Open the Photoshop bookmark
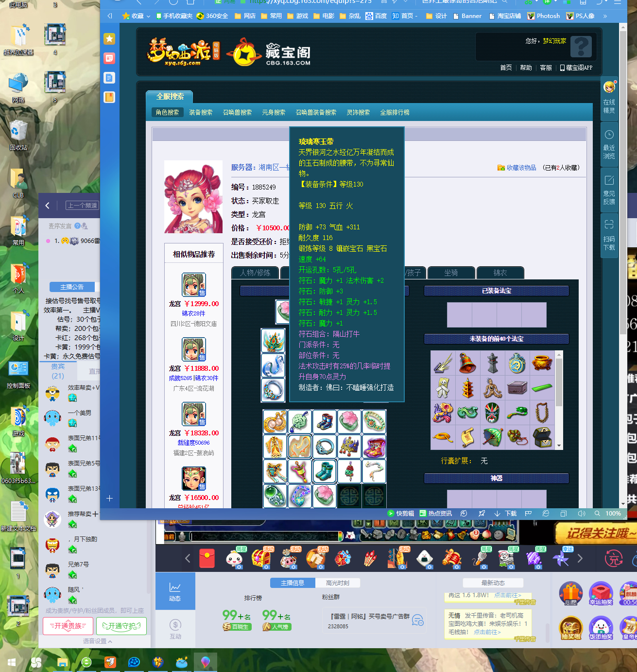 coord(544,16)
